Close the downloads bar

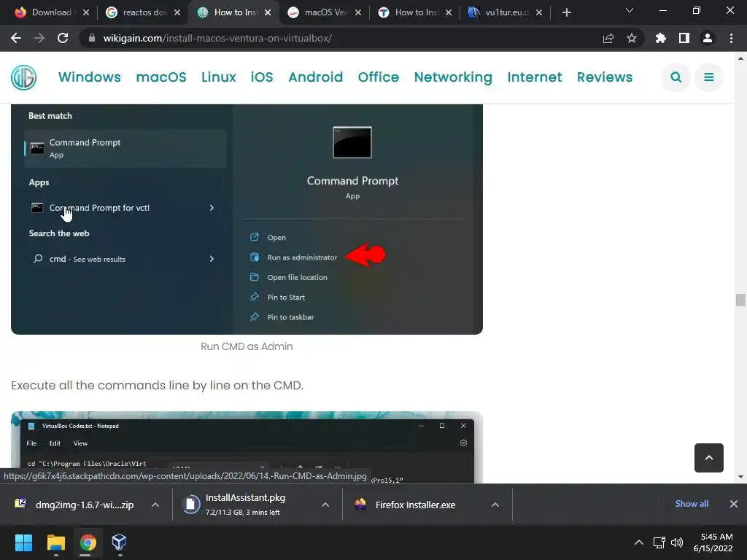click(x=734, y=504)
